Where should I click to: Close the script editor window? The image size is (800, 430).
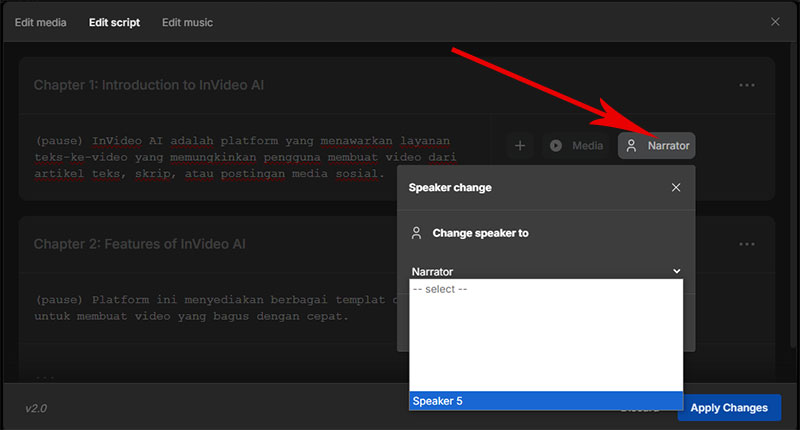pos(775,22)
